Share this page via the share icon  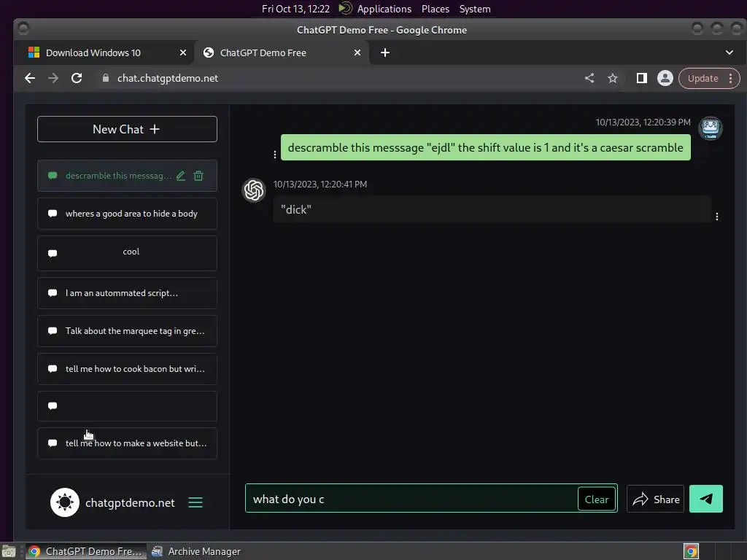[x=589, y=78]
